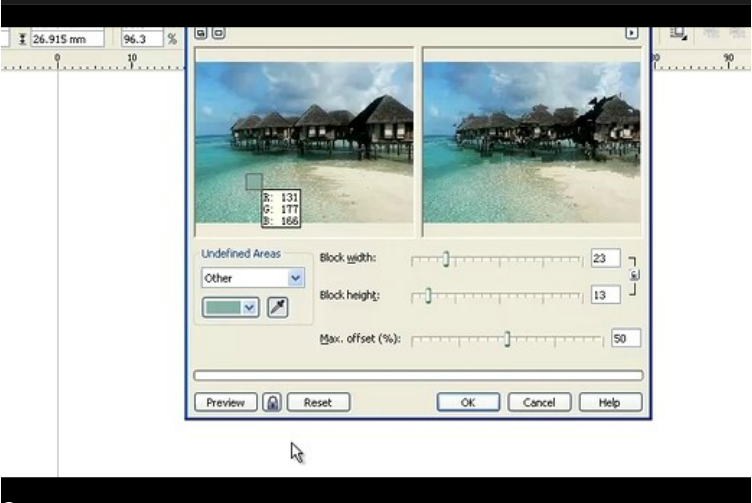Click the 26.915 mm height field

click(67, 39)
